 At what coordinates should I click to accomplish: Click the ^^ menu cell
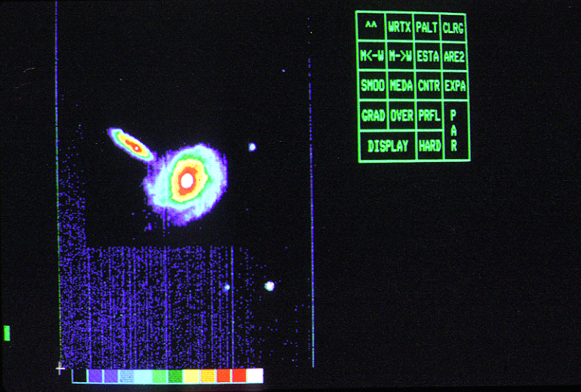(370, 26)
